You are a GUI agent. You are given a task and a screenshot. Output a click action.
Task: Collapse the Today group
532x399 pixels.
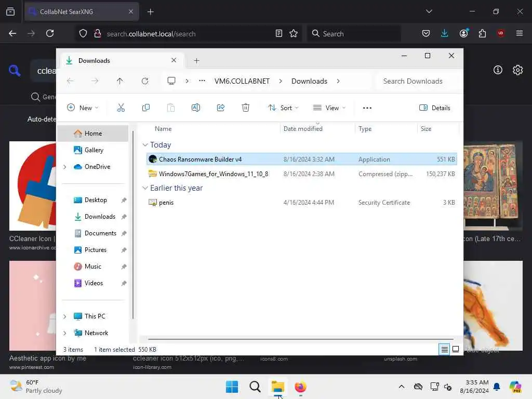tap(145, 145)
